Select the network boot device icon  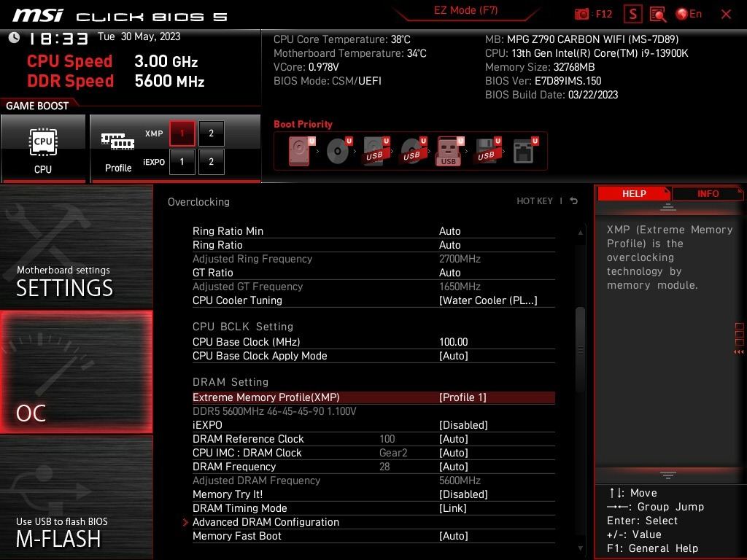pos(524,152)
